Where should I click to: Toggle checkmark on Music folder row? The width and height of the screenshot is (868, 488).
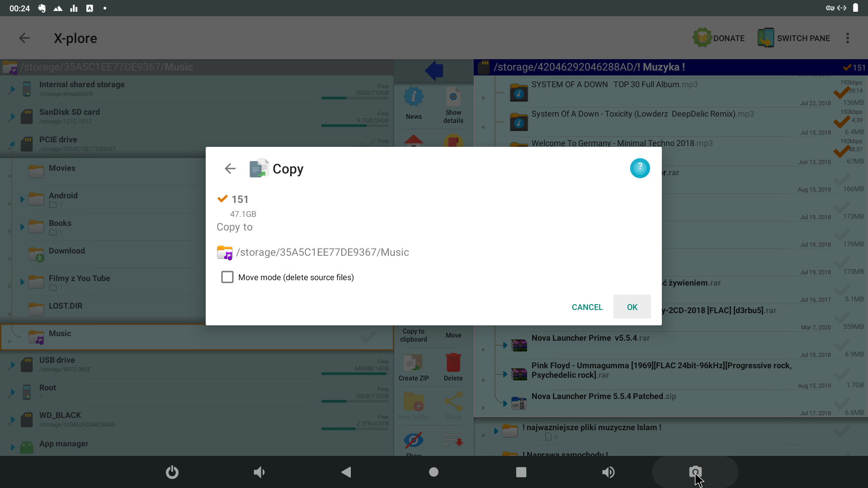[x=368, y=336]
